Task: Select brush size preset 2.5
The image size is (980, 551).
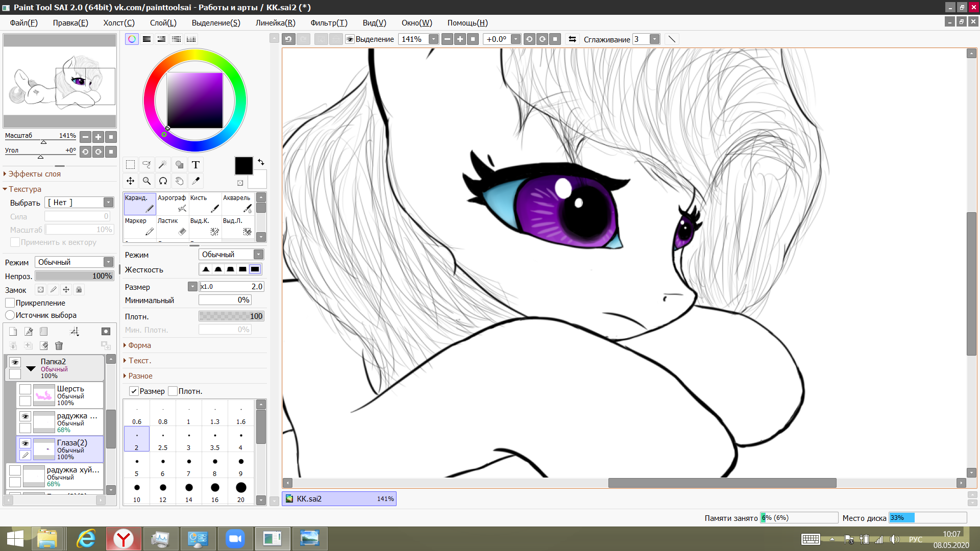Action: tap(163, 439)
